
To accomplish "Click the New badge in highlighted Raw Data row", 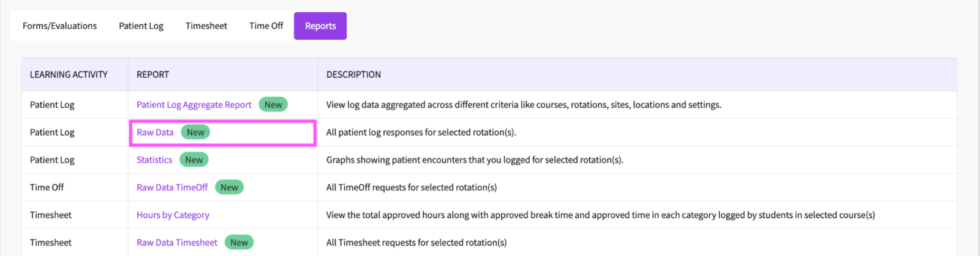I will tap(195, 132).
